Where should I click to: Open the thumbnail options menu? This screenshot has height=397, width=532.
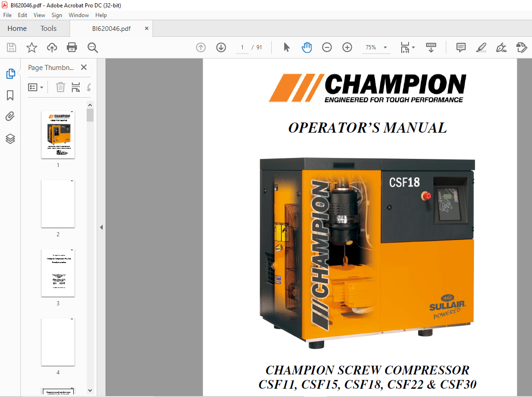click(x=36, y=87)
